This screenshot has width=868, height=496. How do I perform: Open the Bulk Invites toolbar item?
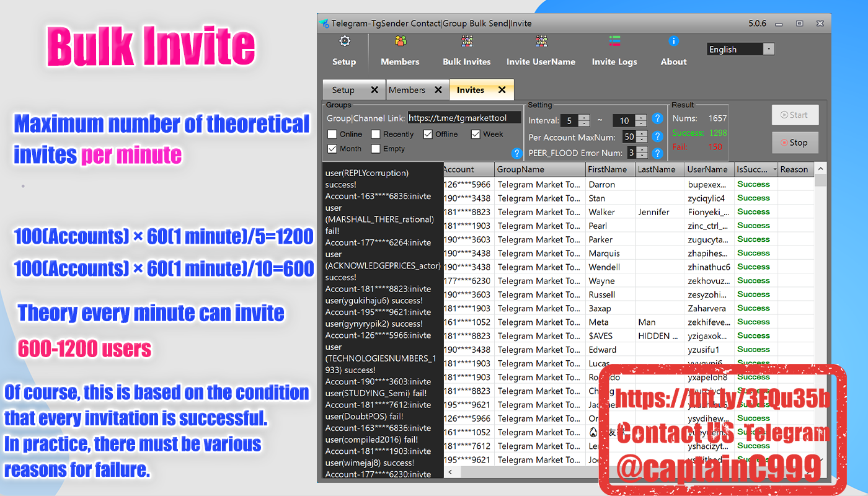[466, 51]
